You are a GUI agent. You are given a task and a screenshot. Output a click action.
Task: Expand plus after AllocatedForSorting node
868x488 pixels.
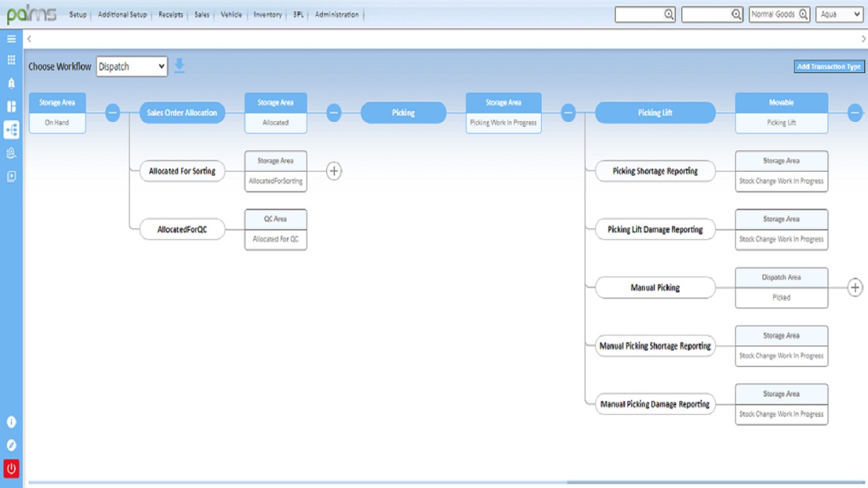tap(334, 171)
